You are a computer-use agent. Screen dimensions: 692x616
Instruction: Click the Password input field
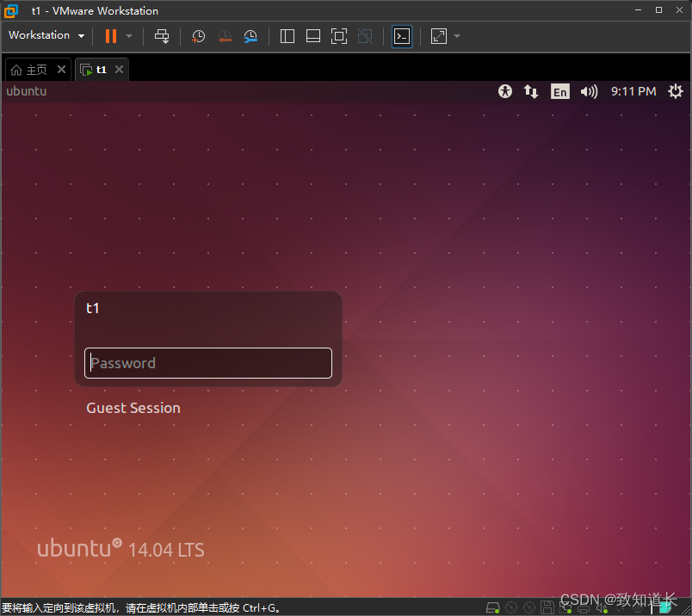click(x=207, y=362)
